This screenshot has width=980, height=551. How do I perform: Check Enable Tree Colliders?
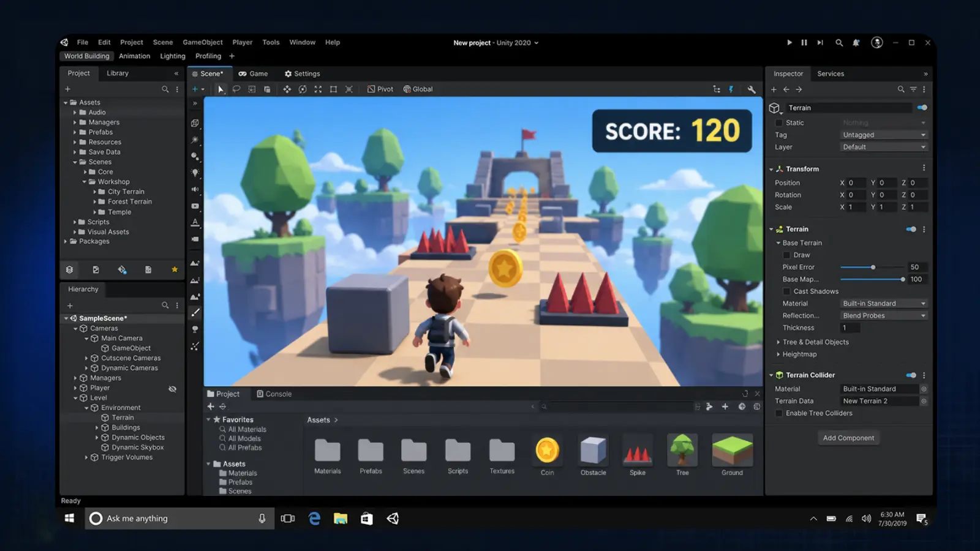click(779, 413)
